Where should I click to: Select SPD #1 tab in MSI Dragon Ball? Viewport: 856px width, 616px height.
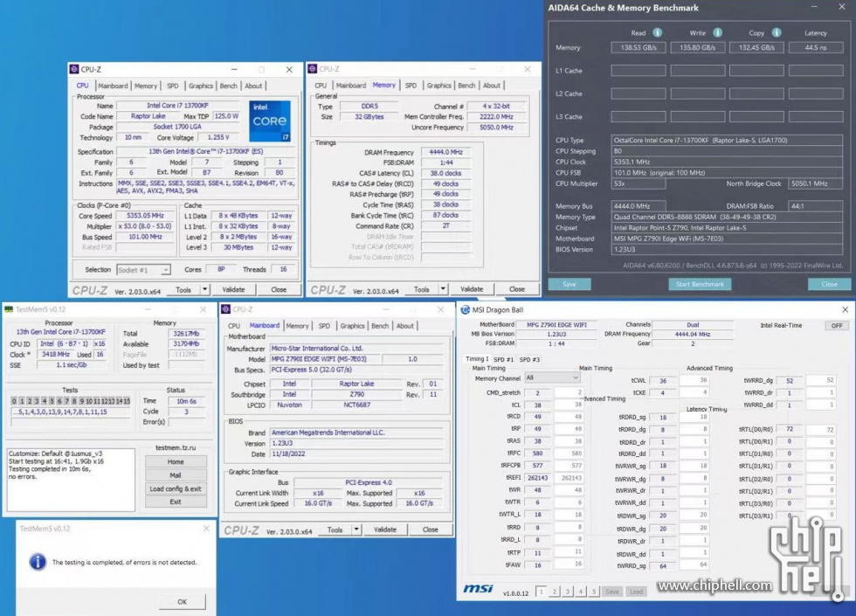tap(503, 359)
